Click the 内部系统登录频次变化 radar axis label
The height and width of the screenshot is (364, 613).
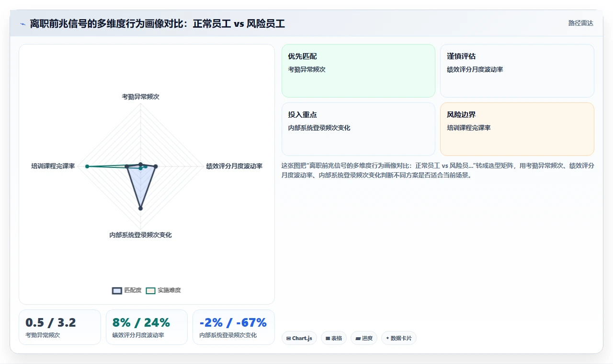(x=140, y=235)
